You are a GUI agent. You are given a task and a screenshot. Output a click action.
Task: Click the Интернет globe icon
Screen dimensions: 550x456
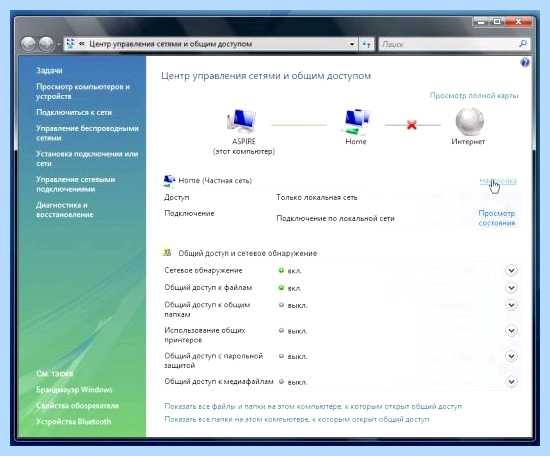click(x=469, y=121)
